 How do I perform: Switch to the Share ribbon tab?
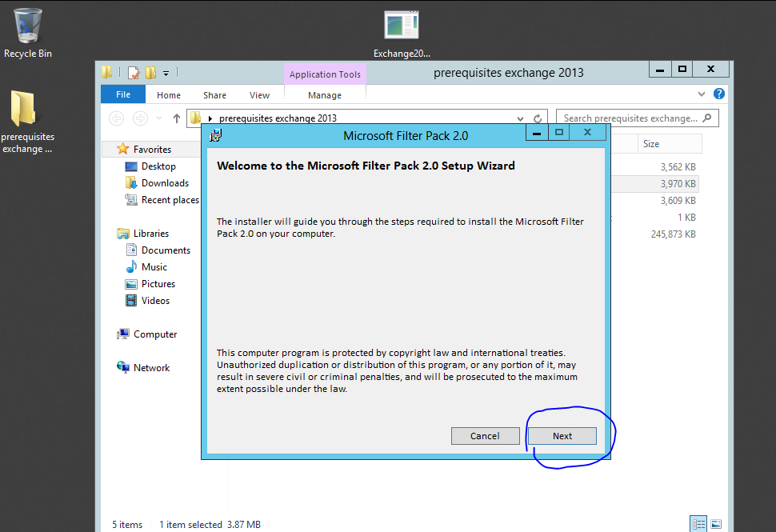point(214,95)
